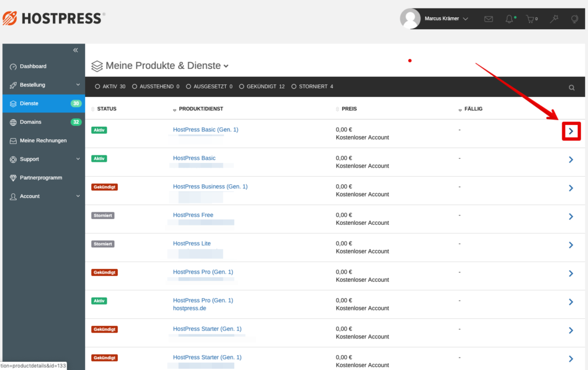Open details arrow for HostPress Lite
This screenshot has width=588, height=370.
click(x=571, y=245)
